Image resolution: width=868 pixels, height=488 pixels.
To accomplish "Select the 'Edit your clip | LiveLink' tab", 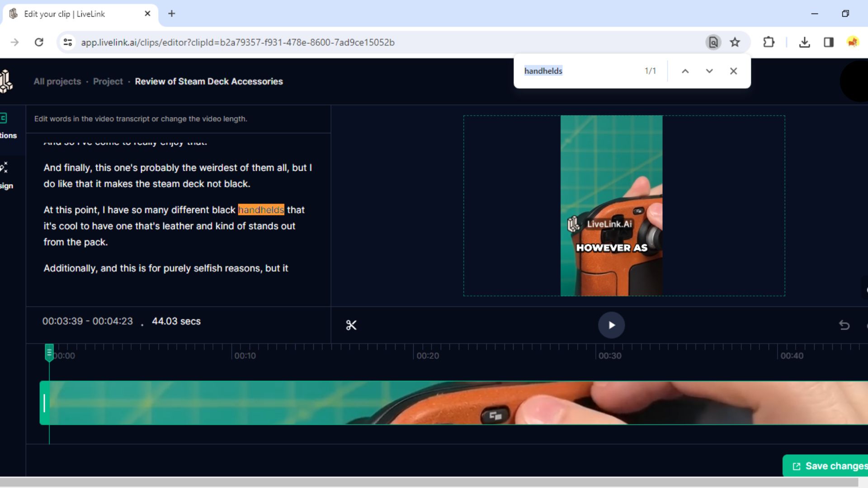I will point(80,14).
